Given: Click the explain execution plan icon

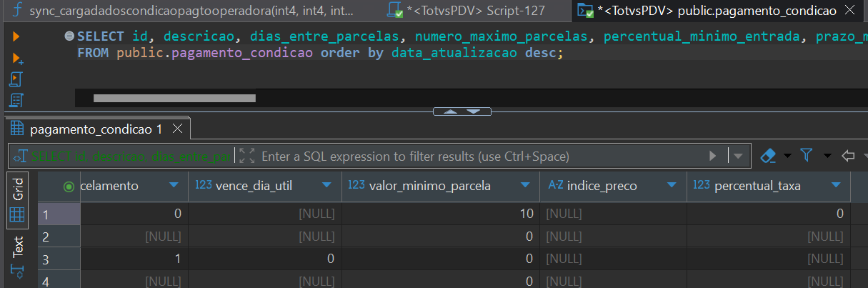Looking at the screenshot, I should pyautogui.click(x=16, y=99).
